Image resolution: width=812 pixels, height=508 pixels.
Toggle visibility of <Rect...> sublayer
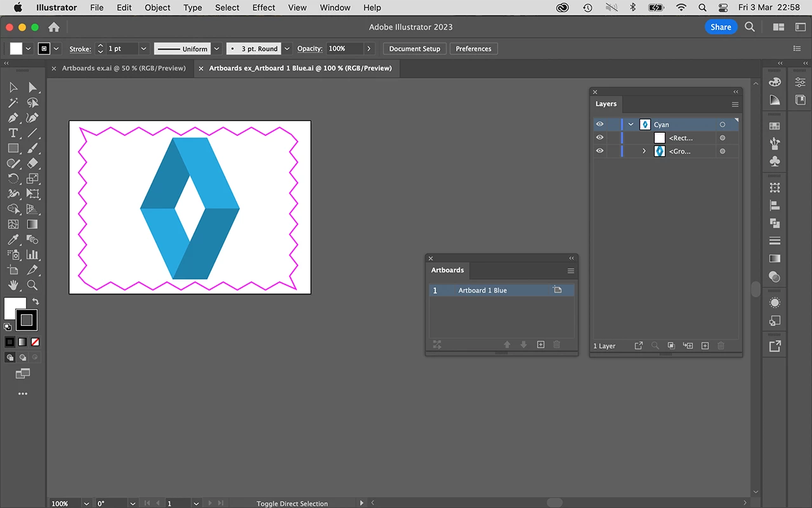(x=599, y=138)
